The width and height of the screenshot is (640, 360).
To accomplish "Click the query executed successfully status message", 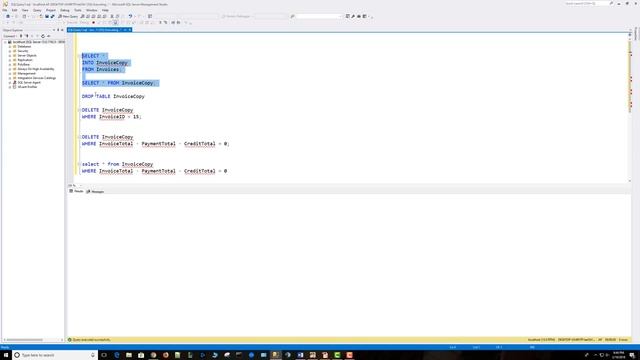I will (x=91, y=340).
